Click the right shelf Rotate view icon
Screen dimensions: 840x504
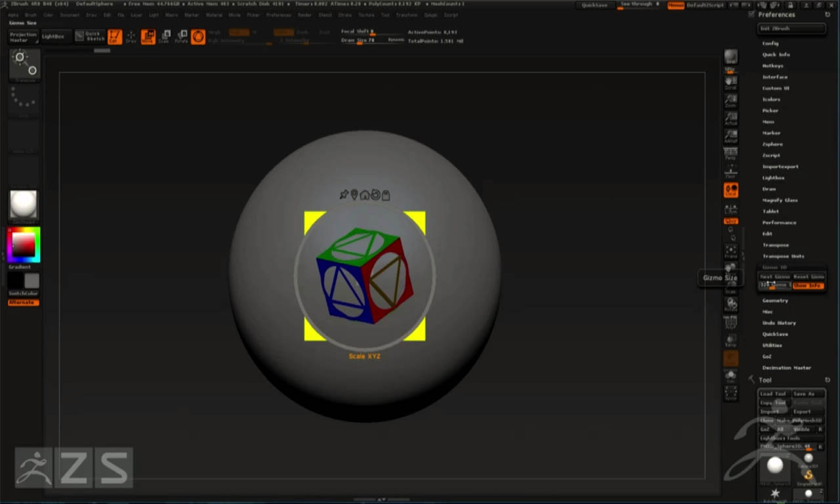coord(730,304)
